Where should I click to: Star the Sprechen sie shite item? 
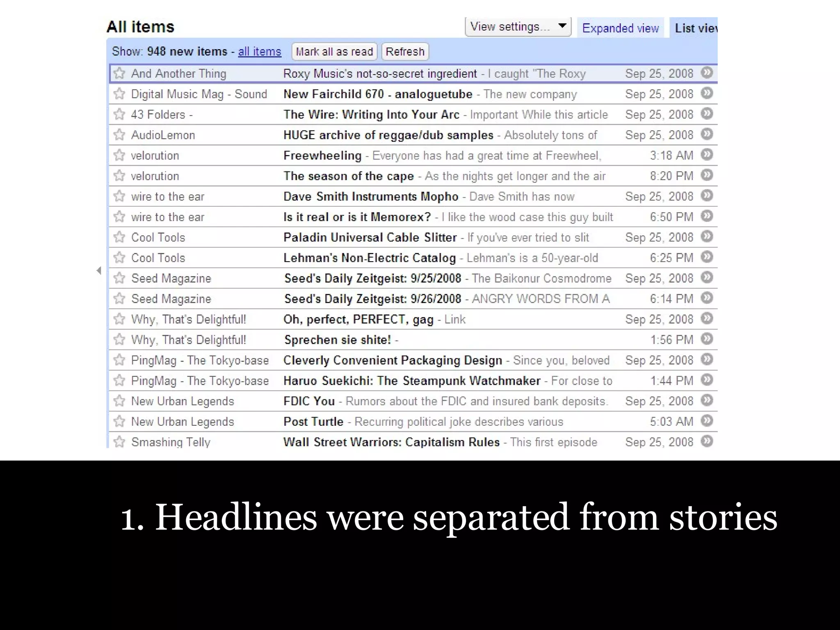click(119, 340)
